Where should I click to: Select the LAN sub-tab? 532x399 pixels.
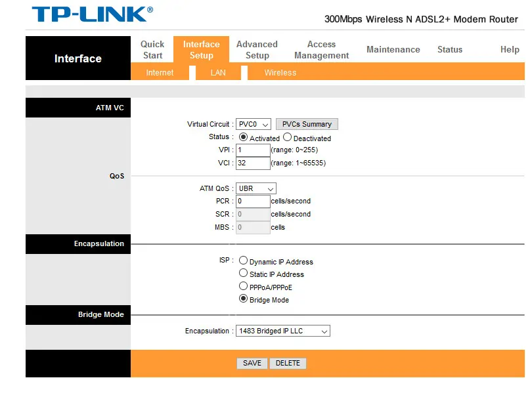(218, 73)
